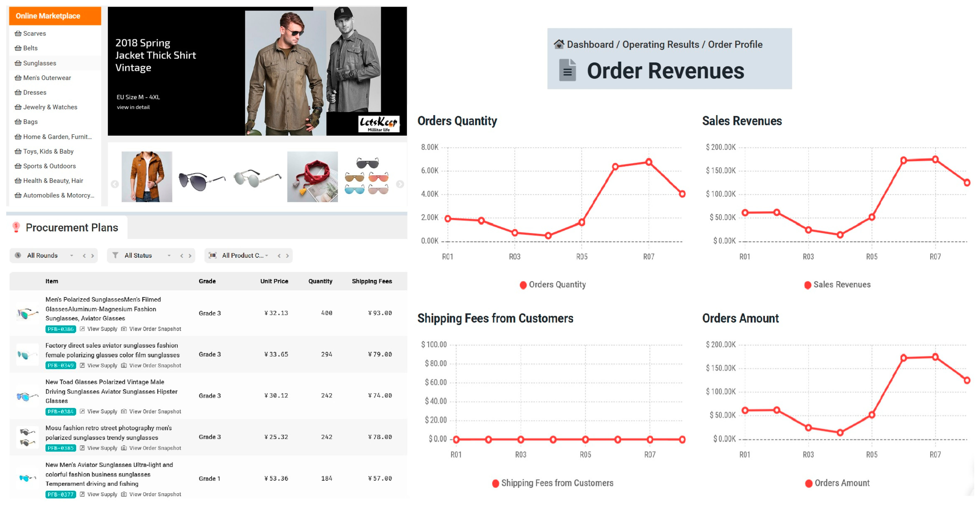Click the carousel previous arrow icon

(x=114, y=184)
